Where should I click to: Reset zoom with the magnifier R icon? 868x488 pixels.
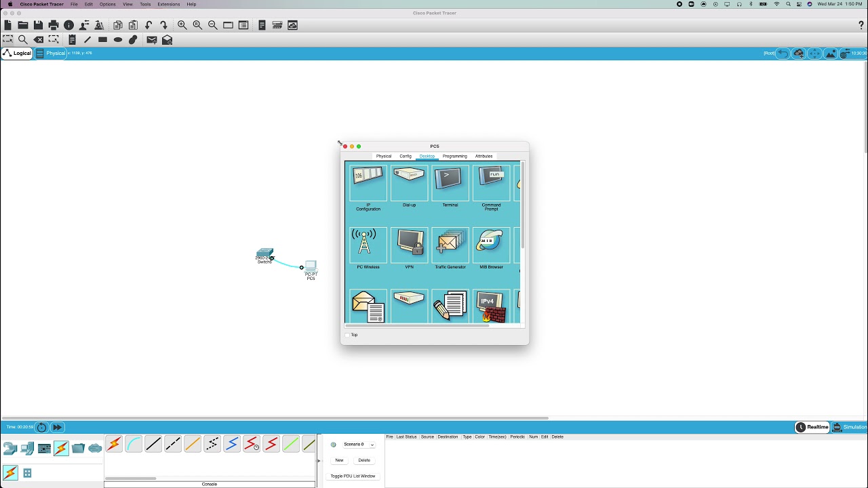tap(197, 25)
